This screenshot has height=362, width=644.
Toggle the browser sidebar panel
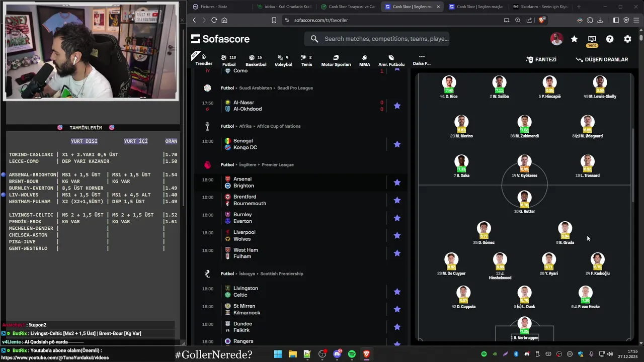click(x=616, y=20)
